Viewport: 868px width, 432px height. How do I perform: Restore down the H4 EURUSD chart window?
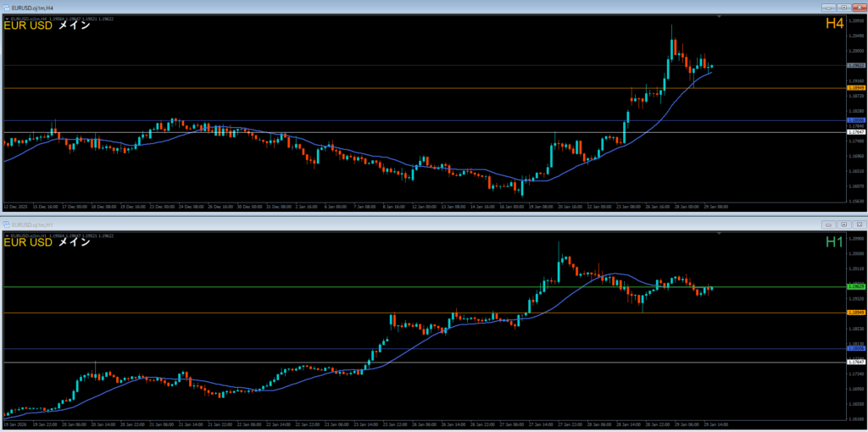pos(844,6)
